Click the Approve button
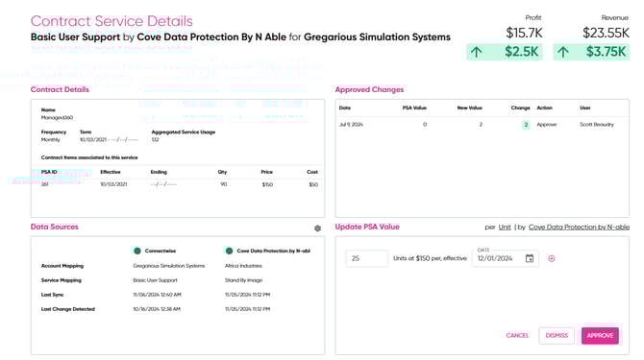Viewport: 644px width, 360px height. (600, 335)
